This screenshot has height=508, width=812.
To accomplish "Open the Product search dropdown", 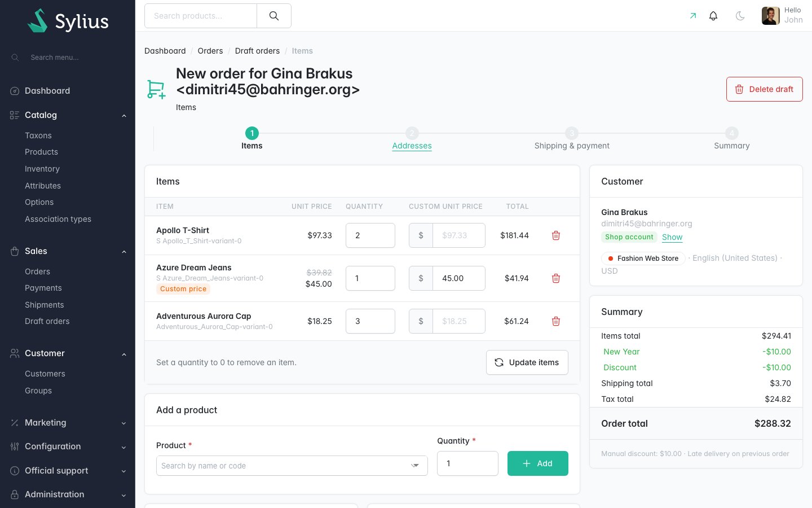I will click(292, 466).
